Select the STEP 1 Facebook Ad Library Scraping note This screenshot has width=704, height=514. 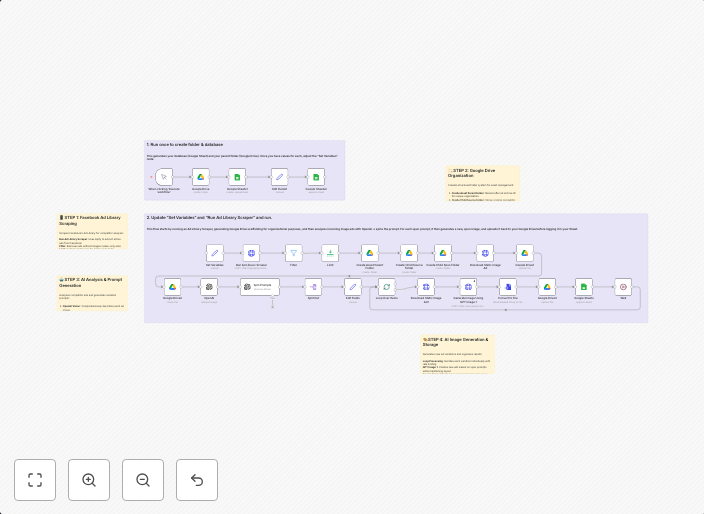[x=92, y=231]
